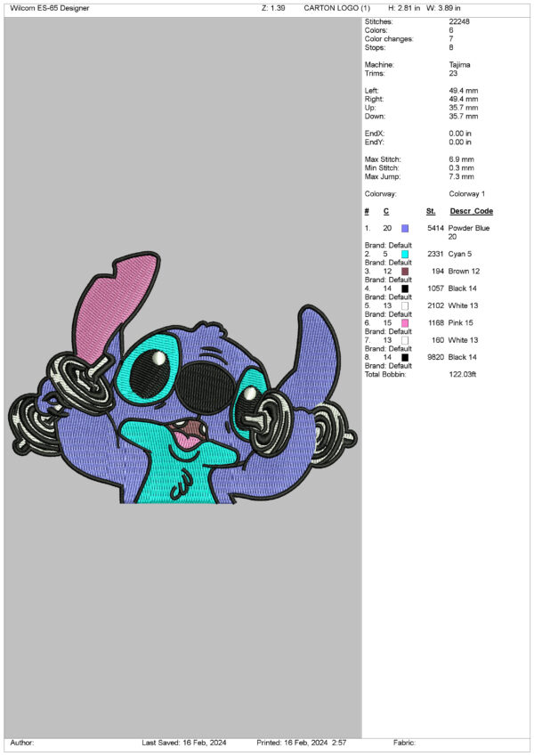Click the Powder Blue color swatch
Viewport: 534px width, 756px height.
[405, 229]
